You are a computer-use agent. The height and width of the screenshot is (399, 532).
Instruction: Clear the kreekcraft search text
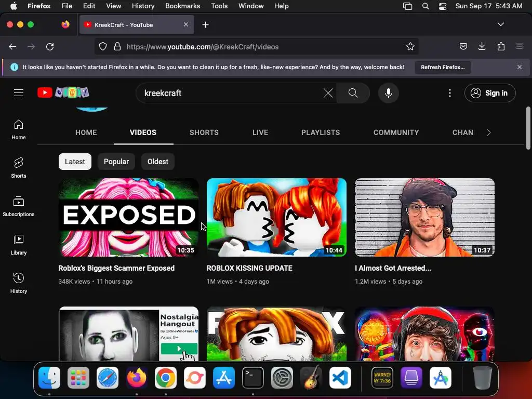[x=328, y=93]
